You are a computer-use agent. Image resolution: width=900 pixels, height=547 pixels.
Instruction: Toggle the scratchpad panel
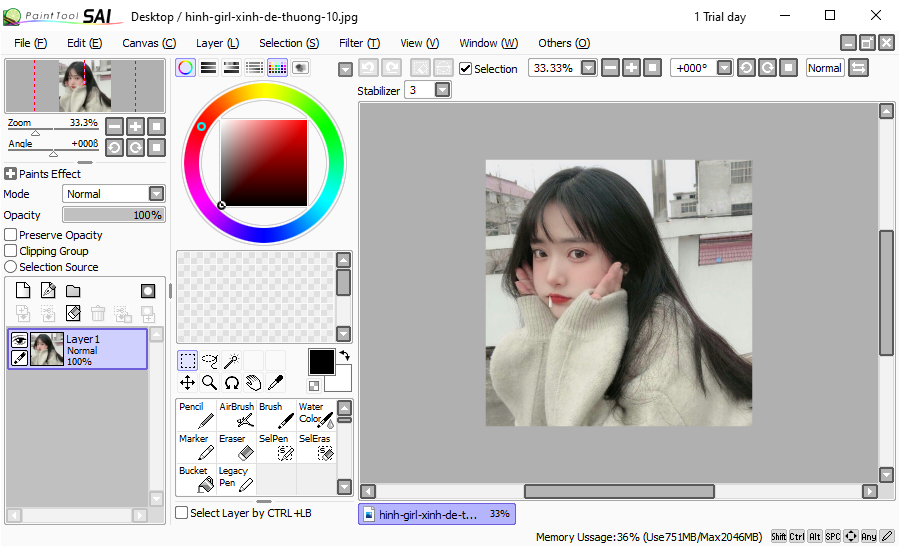point(300,68)
